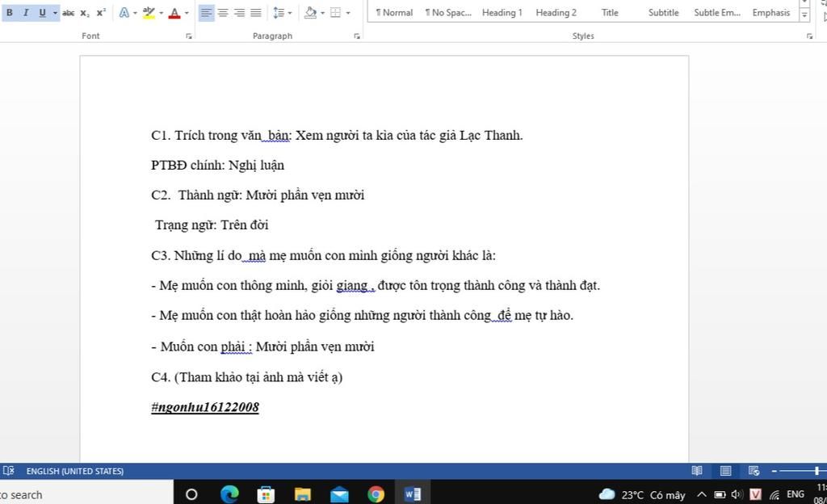This screenshot has height=504, width=827.
Task: Switch to Web Layout view
Action: tap(754, 471)
